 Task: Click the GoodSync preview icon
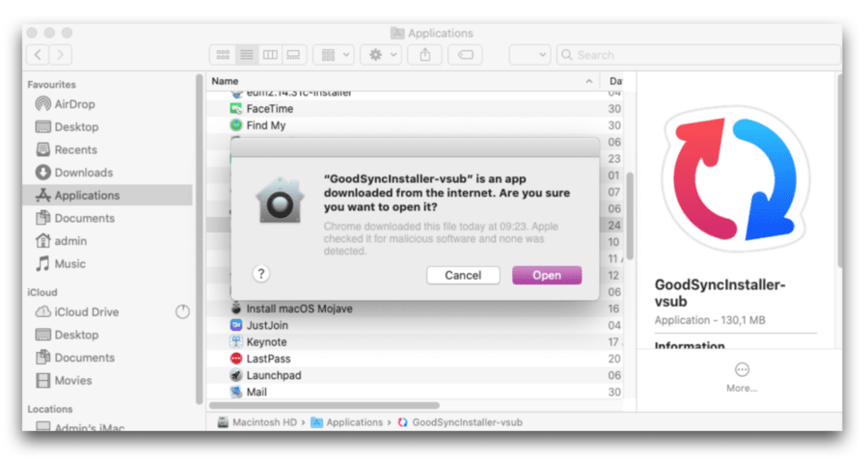click(x=736, y=179)
